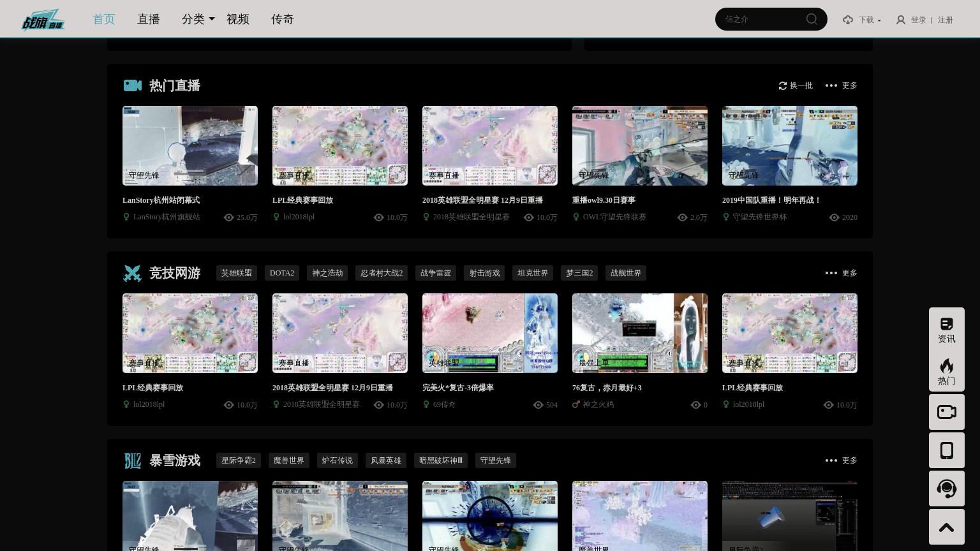This screenshot has width=980, height=551.
Task: Go to the 首页 tab
Action: pos(103,19)
